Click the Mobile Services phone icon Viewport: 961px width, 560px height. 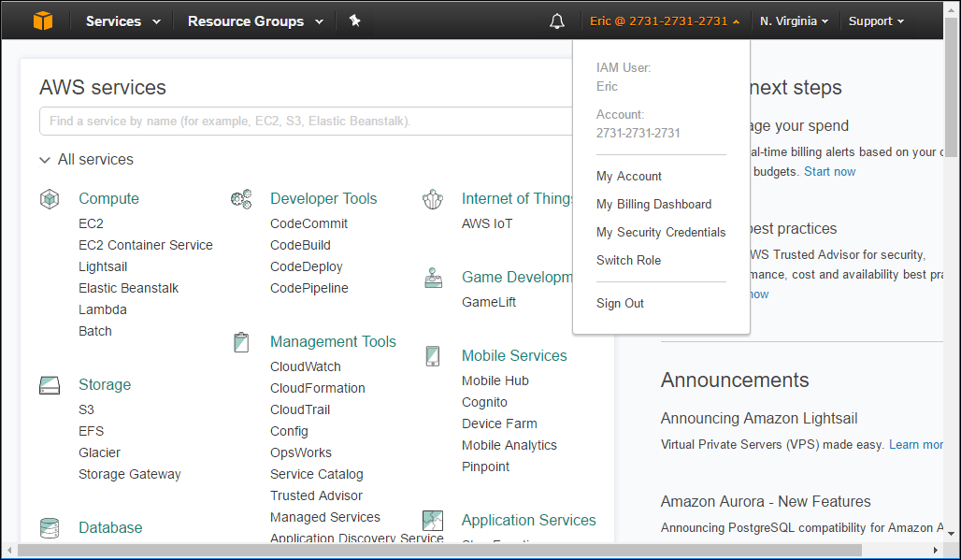pyautogui.click(x=433, y=356)
